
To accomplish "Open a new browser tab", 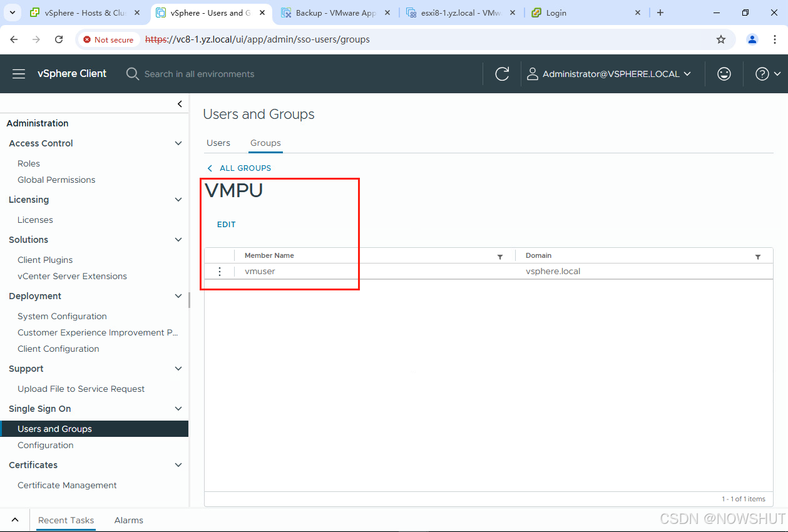I will [660, 13].
